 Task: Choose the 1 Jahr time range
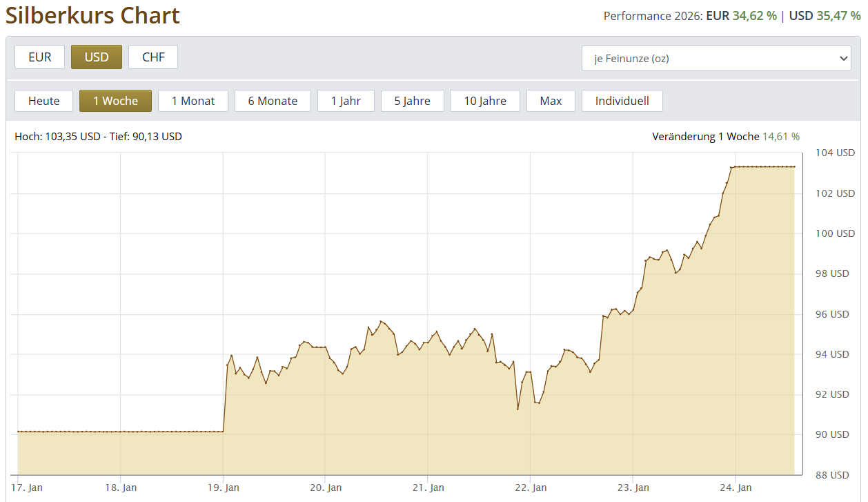click(346, 101)
